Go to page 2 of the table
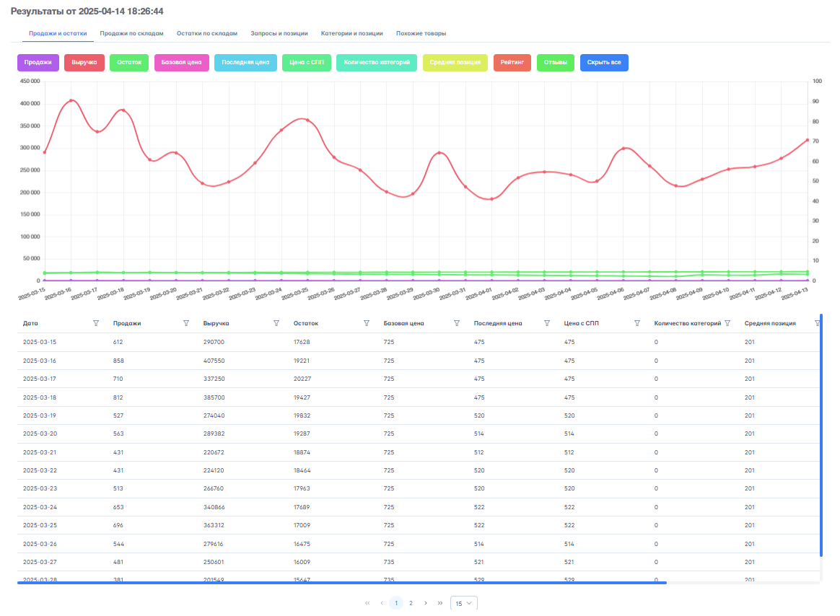 411,603
